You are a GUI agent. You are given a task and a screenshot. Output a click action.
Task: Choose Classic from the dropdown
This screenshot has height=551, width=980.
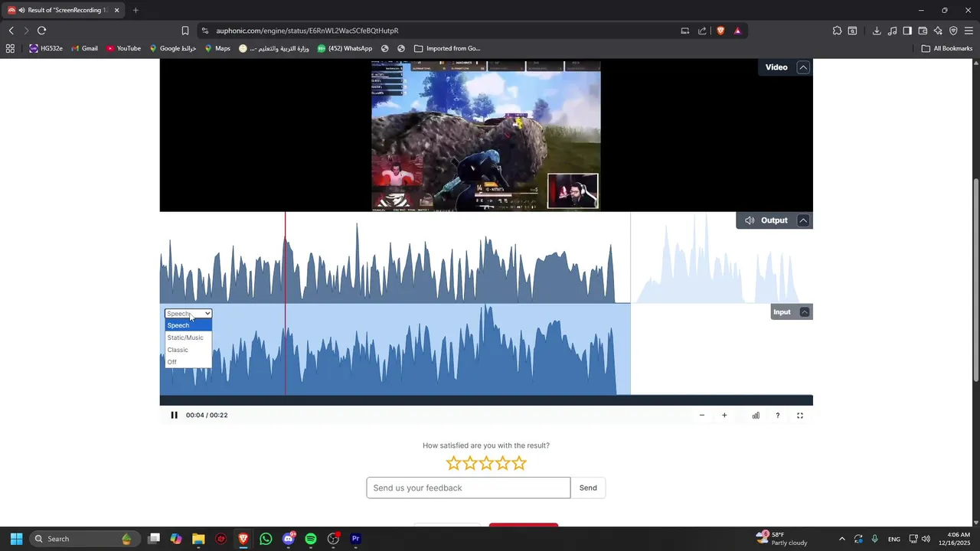pyautogui.click(x=188, y=350)
